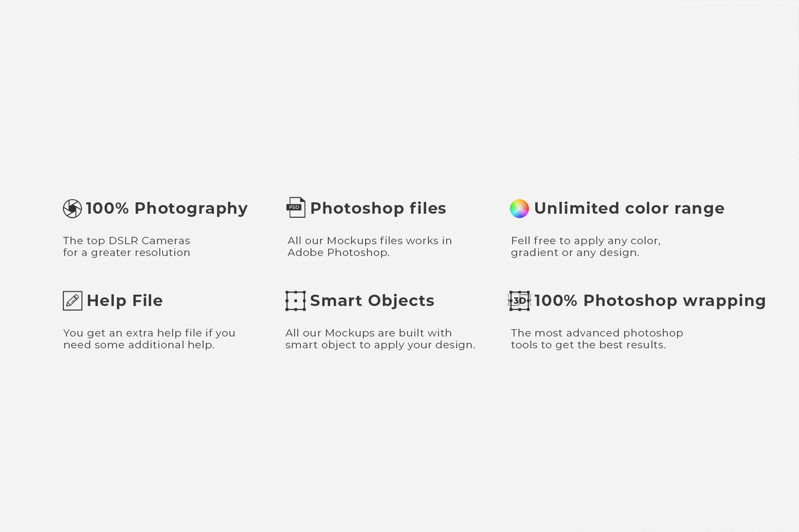Select the pencil Help File icon

pos(72,301)
